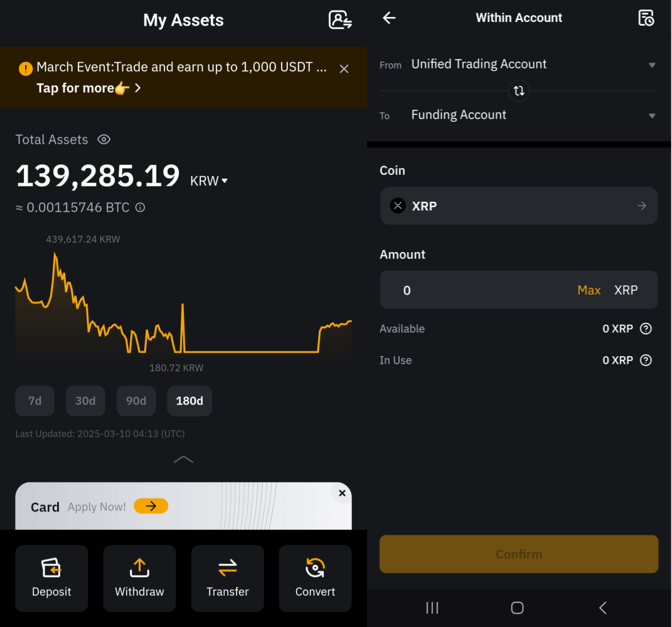Viewport: 672px width, 627px height.
Task: Open the account switch icon in My Assets
Action: point(340,19)
